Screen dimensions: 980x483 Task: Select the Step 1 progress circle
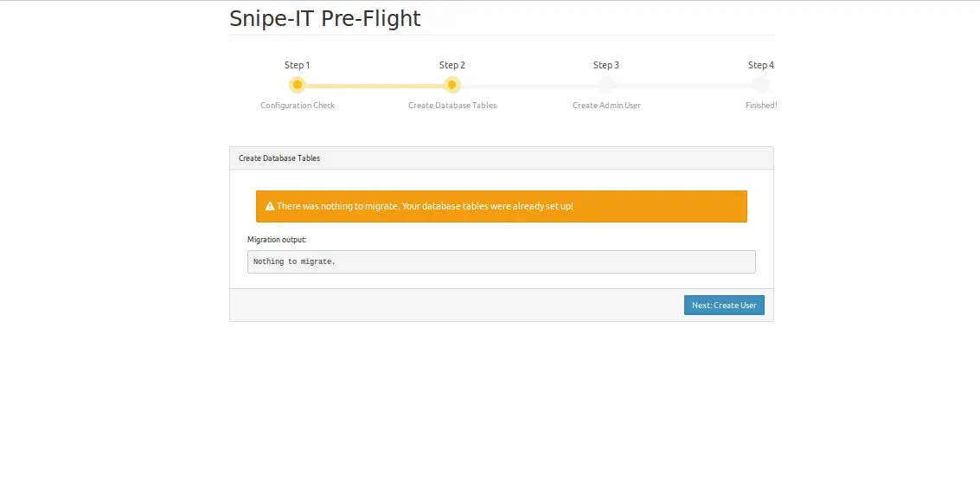point(298,85)
